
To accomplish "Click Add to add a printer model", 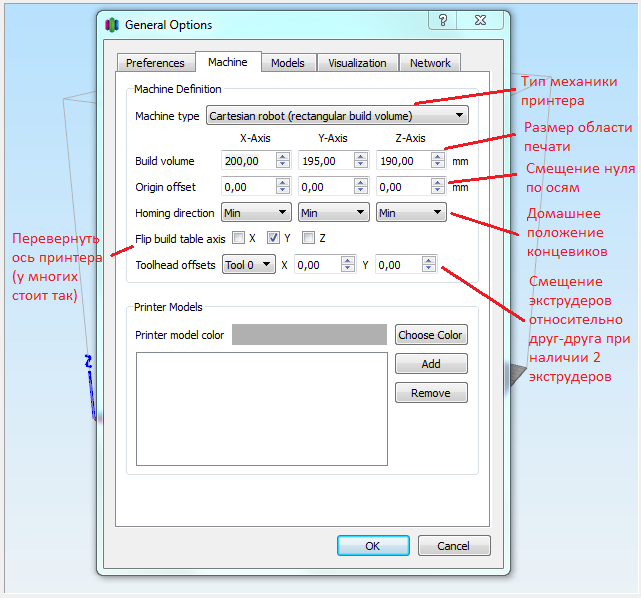I will coord(430,364).
